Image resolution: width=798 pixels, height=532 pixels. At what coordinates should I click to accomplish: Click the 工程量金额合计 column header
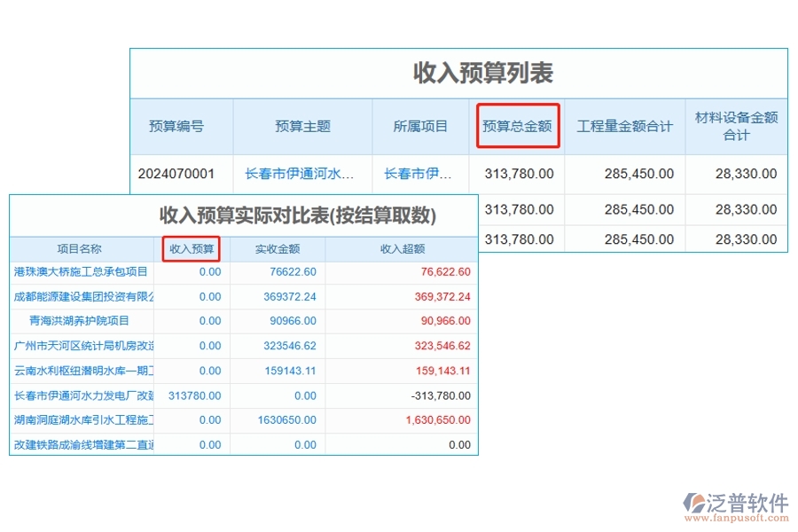click(x=625, y=126)
